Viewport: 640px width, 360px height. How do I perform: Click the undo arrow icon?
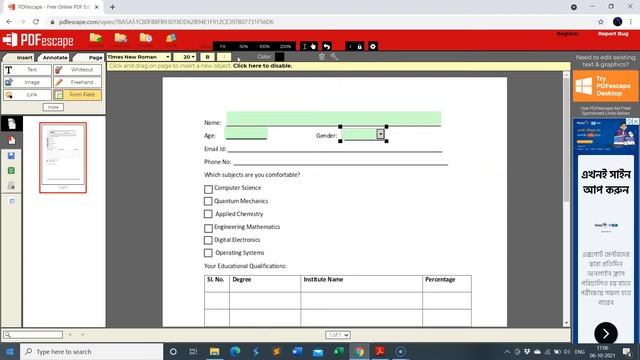(327, 47)
